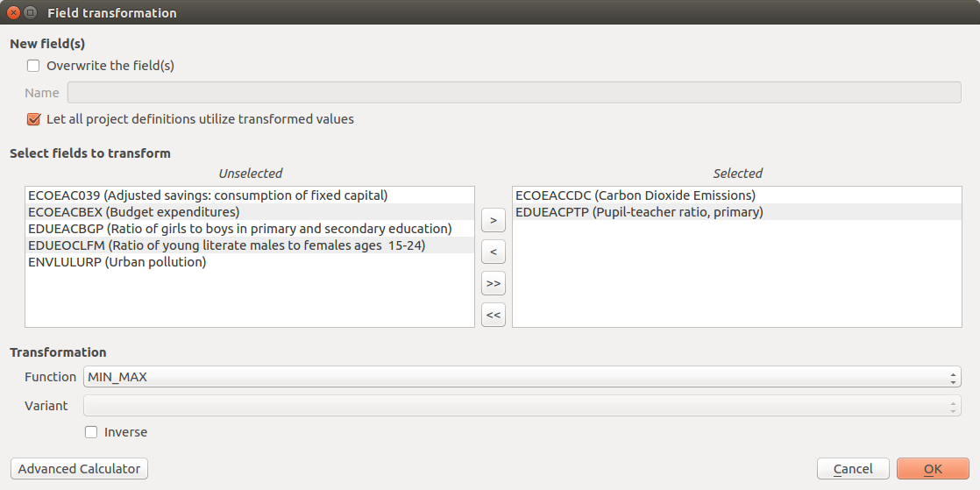
Task: Confirm with the OK button
Action: 932,469
